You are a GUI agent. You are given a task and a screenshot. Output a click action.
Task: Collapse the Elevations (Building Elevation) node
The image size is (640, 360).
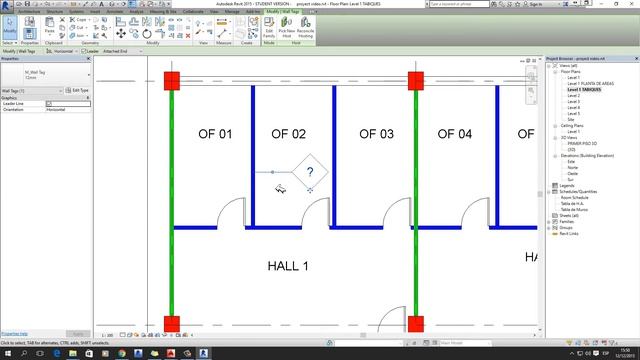[x=555, y=156]
